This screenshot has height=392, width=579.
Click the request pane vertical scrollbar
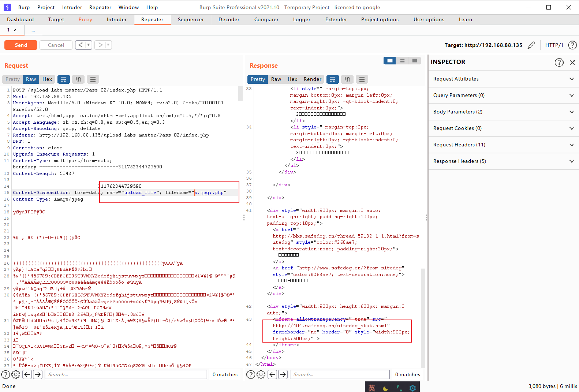tap(240, 93)
